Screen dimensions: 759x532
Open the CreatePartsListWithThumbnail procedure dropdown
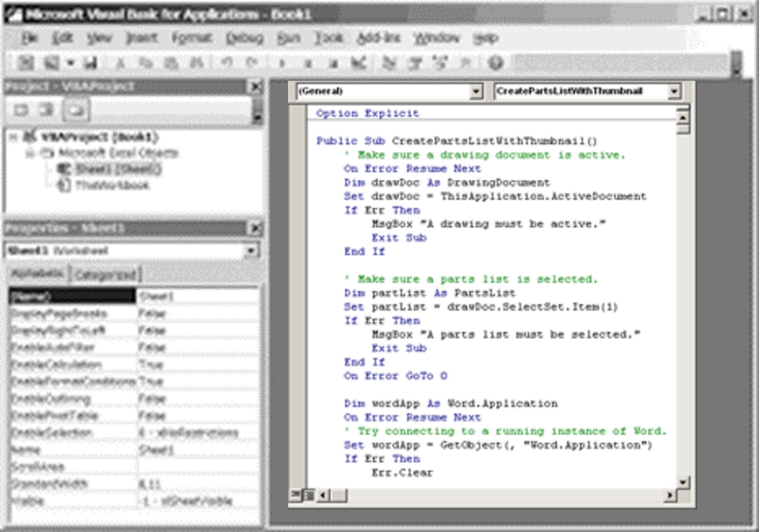click(x=674, y=91)
